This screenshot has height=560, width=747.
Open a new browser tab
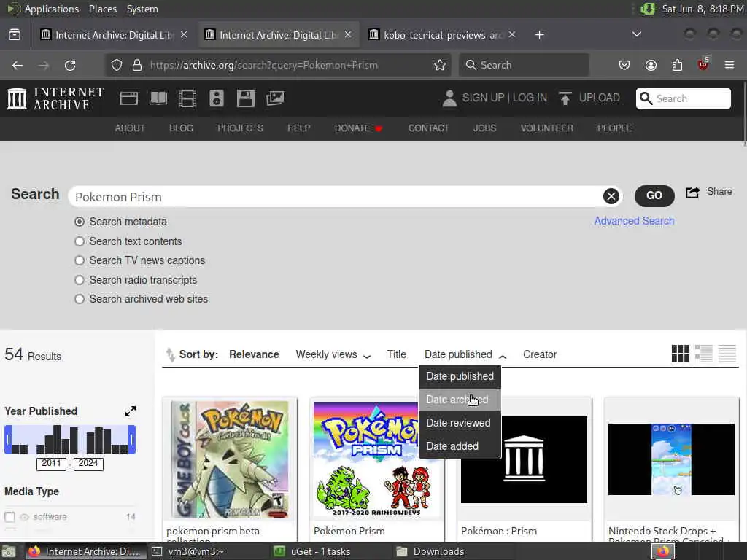click(539, 35)
